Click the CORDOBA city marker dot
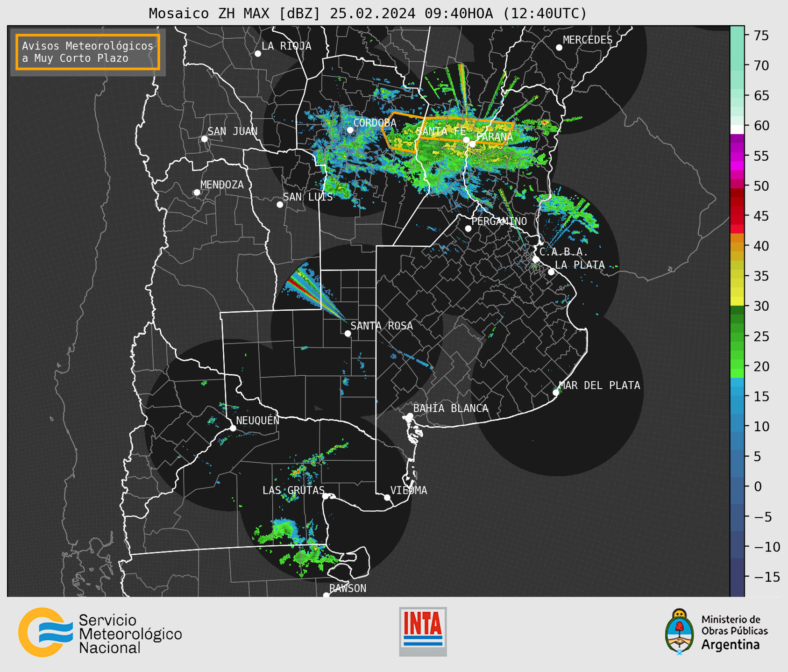The width and height of the screenshot is (788, 672). point(350,130)
